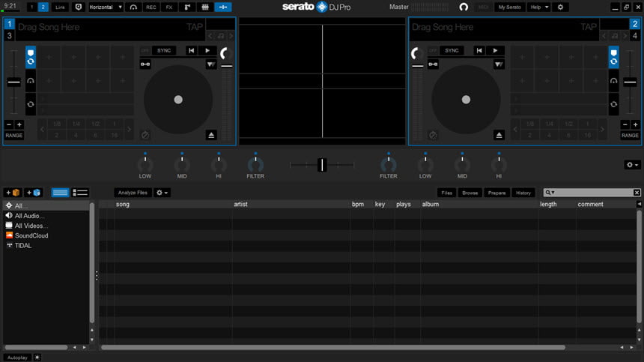This screenshot has height=362, width=644.
Task: Toggle SYNC on deck 2
Action: [452, 50]
